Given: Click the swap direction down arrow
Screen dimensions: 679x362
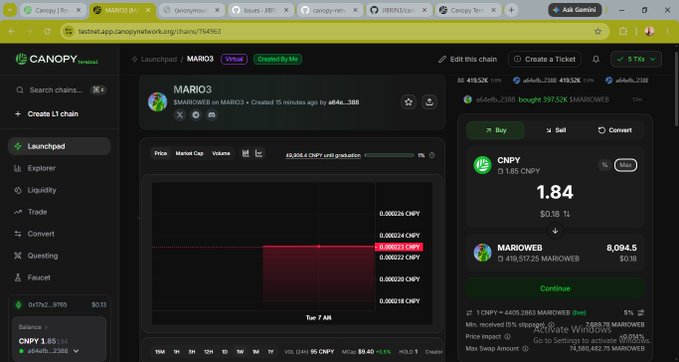Looking at the screenshot, I should [x=555, y=231].
